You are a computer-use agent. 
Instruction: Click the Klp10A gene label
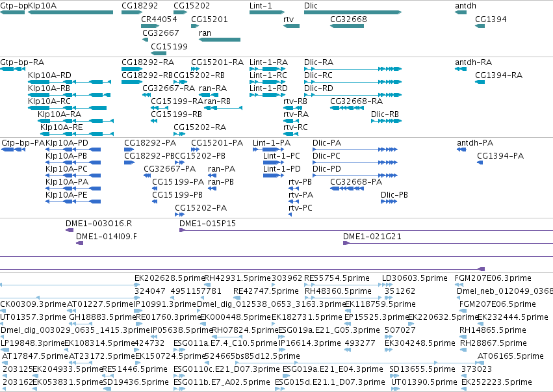[42, 6]
